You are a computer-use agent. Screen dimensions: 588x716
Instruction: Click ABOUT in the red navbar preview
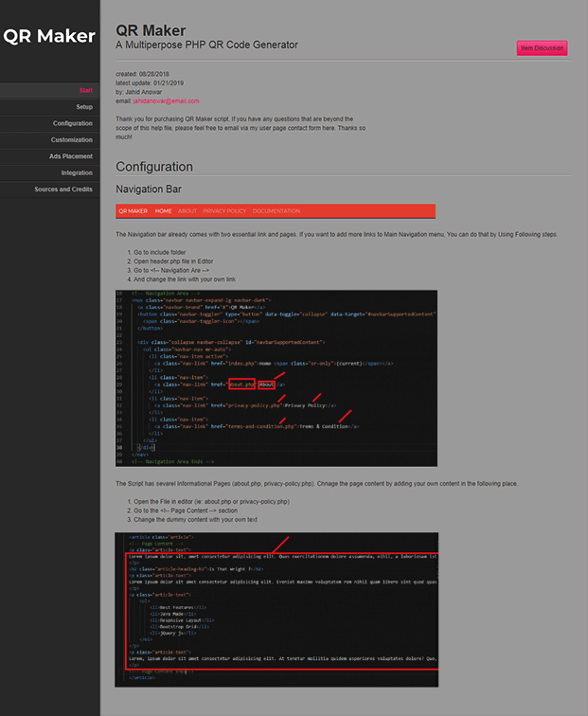point(187,211)
